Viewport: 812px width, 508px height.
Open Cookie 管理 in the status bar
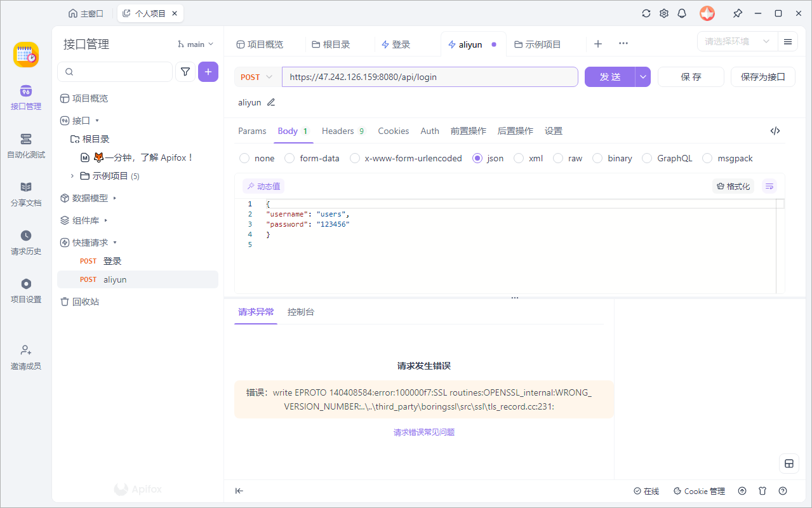(x=699, y=491)
